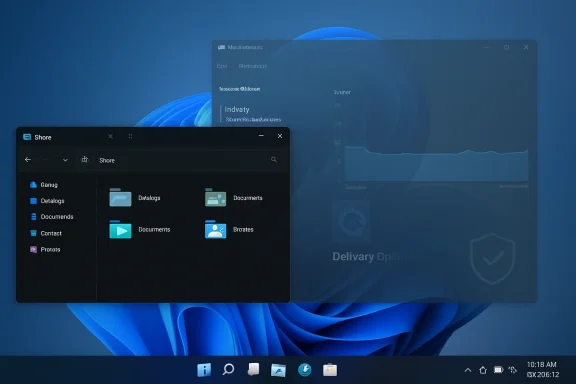Click the dotted grip icon in Shore titlebar

pos(130,136)
